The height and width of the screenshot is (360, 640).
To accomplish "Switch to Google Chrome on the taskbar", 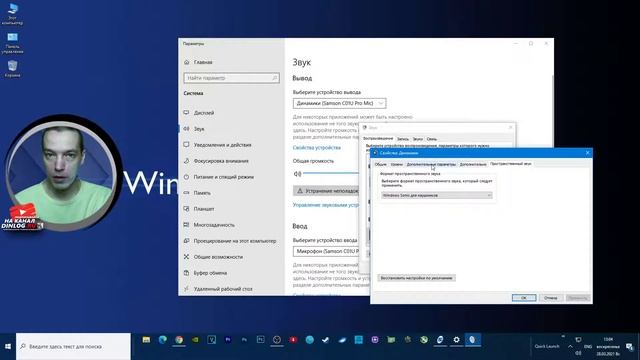I will [179, 340].
